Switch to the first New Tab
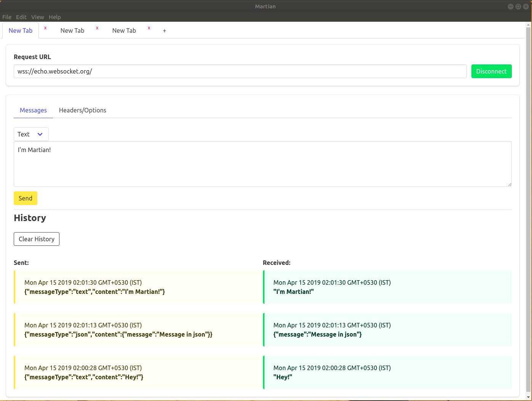This screenshot has width=532, height=401. click(21, 30)
